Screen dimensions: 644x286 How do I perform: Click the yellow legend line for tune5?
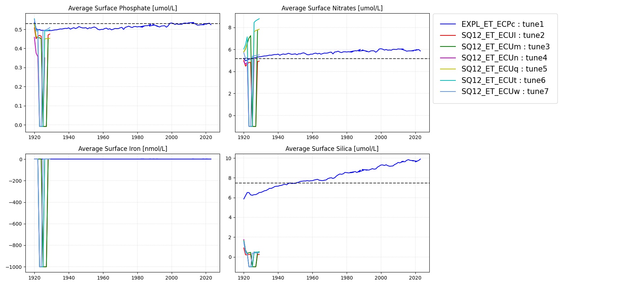pyautogui.click(x=448, y=69)
